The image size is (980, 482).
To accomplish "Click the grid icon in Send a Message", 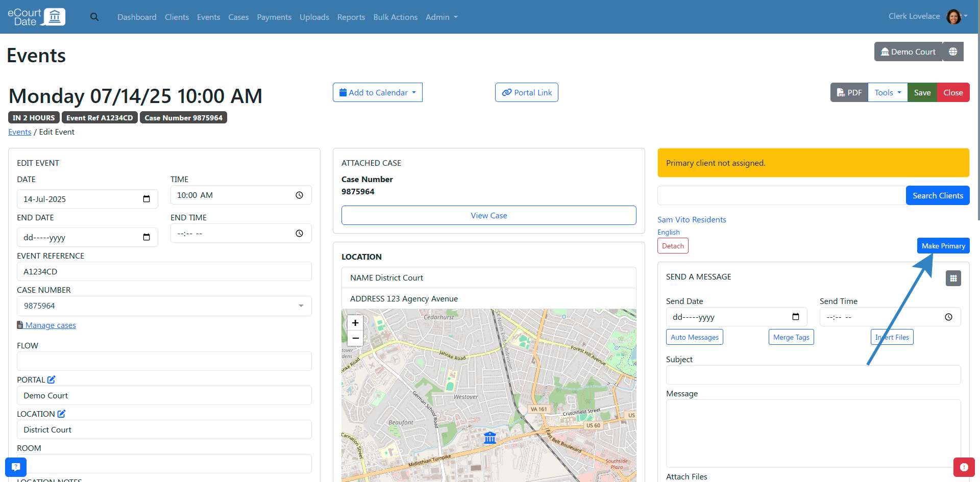I will pos(953,278).
